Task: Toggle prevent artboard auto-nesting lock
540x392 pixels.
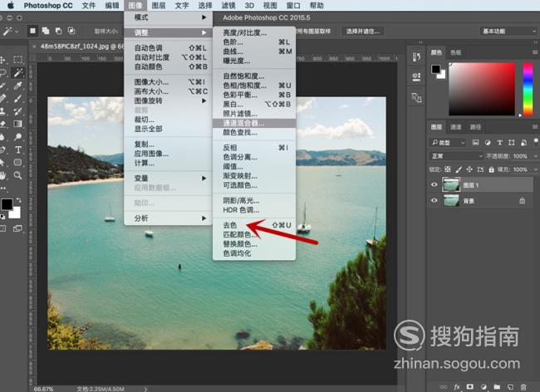Action: click(x=480, y=169)
